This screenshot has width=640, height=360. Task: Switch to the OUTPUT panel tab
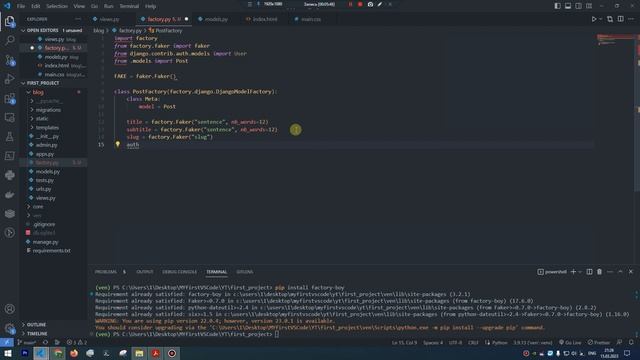tap(145, 272)
